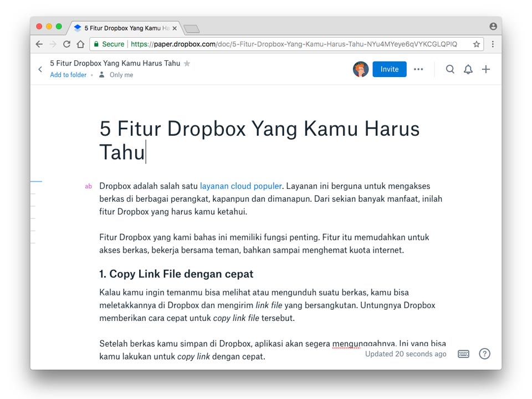Click the browser back arrow
The image size is (532, 399).
click(x=39, y=44)
